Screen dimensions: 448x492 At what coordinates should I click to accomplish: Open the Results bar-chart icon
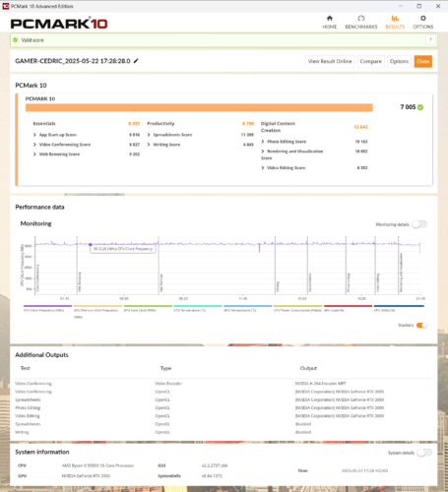(395, 18)
